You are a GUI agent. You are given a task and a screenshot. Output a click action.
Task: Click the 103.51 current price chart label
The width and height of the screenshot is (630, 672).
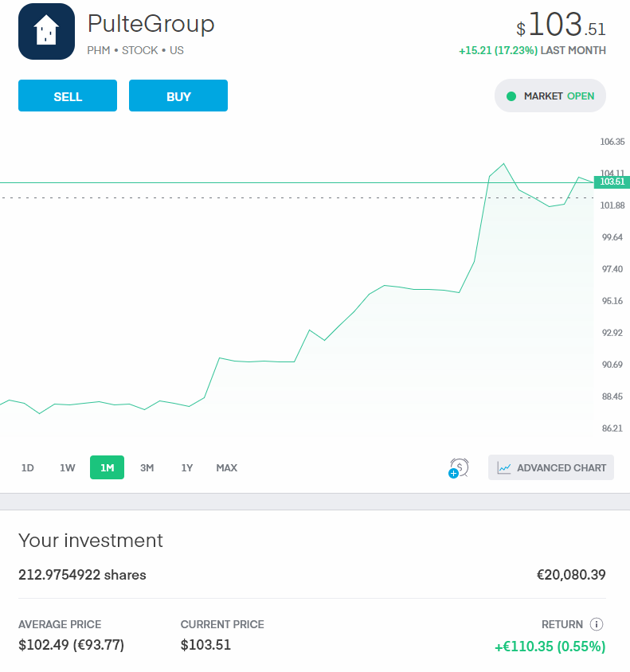point(612,182)
